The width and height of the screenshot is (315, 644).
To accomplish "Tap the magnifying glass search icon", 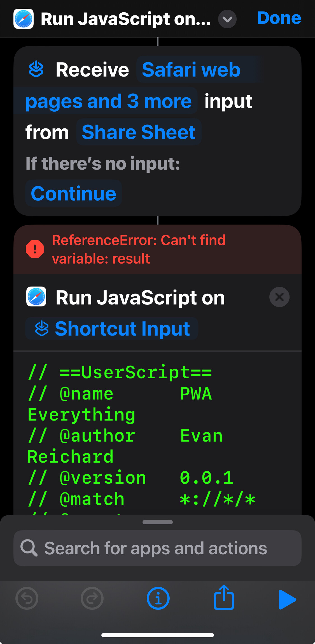I will (29, 548).
